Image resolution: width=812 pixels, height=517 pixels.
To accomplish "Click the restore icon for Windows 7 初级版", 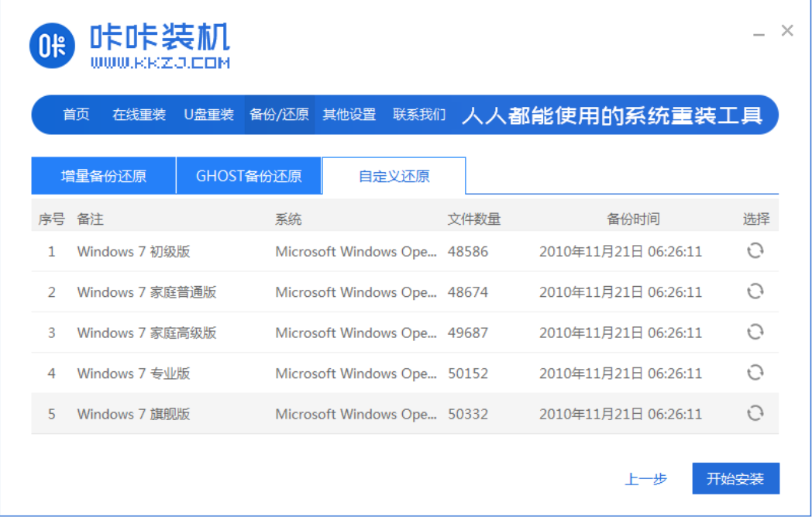I will pos(755,251).
